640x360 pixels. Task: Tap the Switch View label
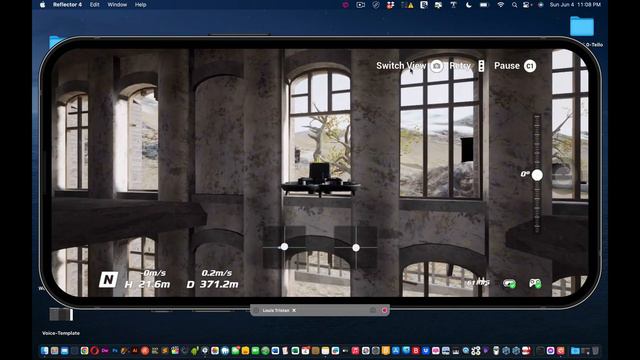401,66
